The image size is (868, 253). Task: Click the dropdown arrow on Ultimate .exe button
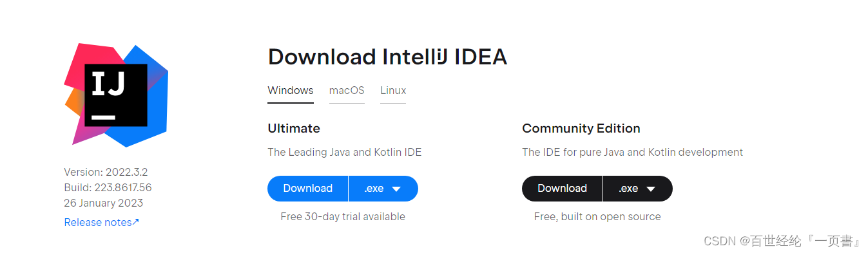[396, 189]
